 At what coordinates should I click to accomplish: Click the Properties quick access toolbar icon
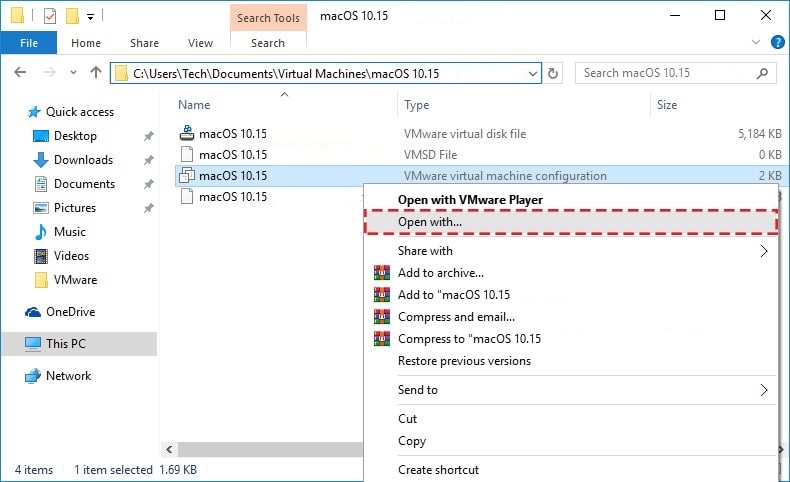click(x=49, y=16)
